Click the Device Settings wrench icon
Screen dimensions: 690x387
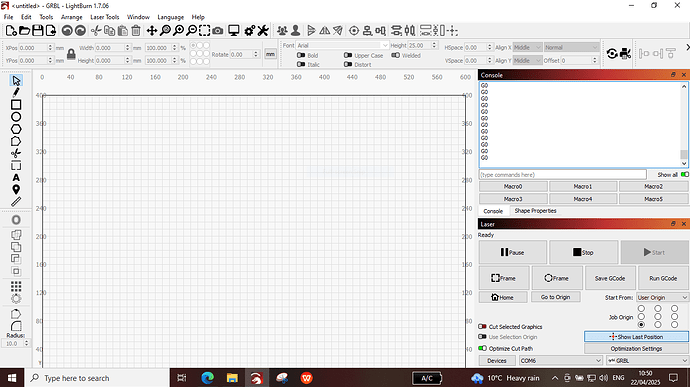pyautogui.click(x=263, y=31)
